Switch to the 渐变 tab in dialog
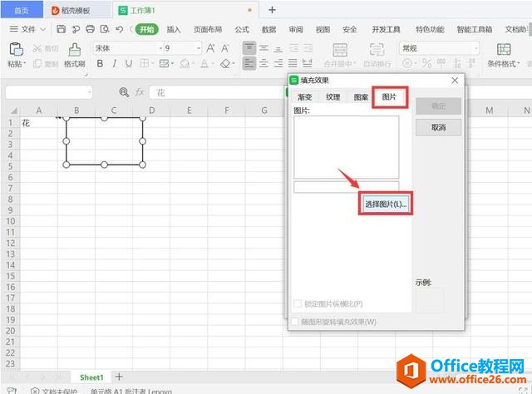 pyautogui.click(x=304, y=97)
